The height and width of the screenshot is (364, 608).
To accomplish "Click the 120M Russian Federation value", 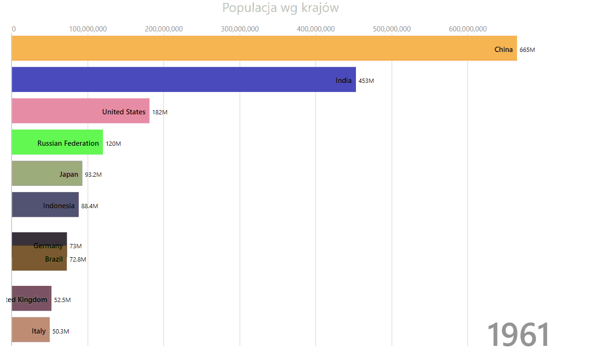I will (113, 144).
